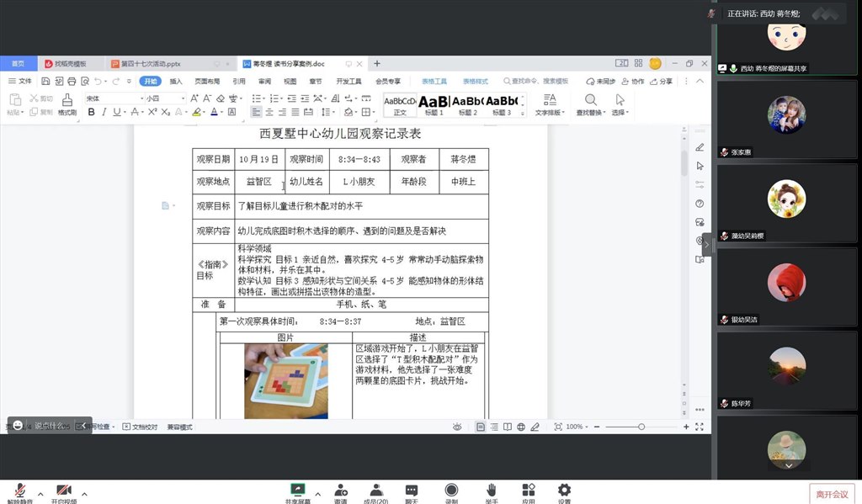Screen dimensions: 862x504
Task: Open the 选择 dropdown
Action: (x=620, y=104)
